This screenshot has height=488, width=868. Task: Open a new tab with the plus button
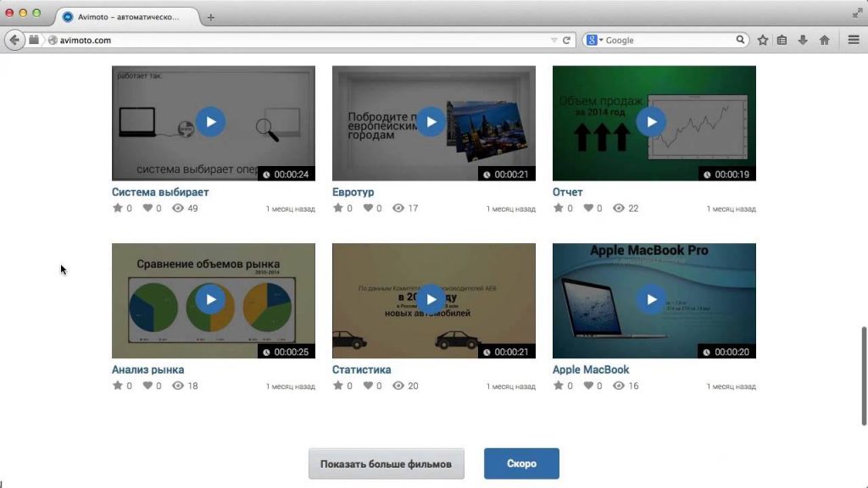211,17
